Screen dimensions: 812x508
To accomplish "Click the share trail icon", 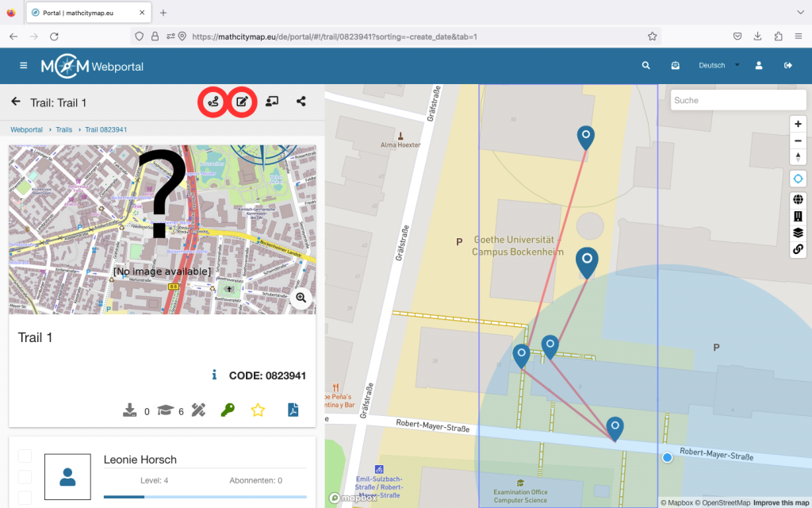I will click(x=301, y=102).
